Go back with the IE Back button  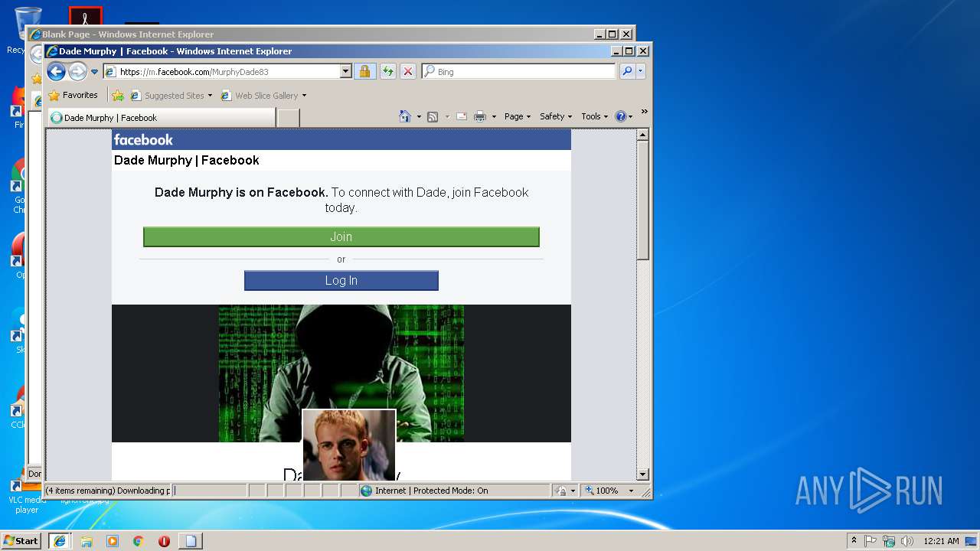56,71
